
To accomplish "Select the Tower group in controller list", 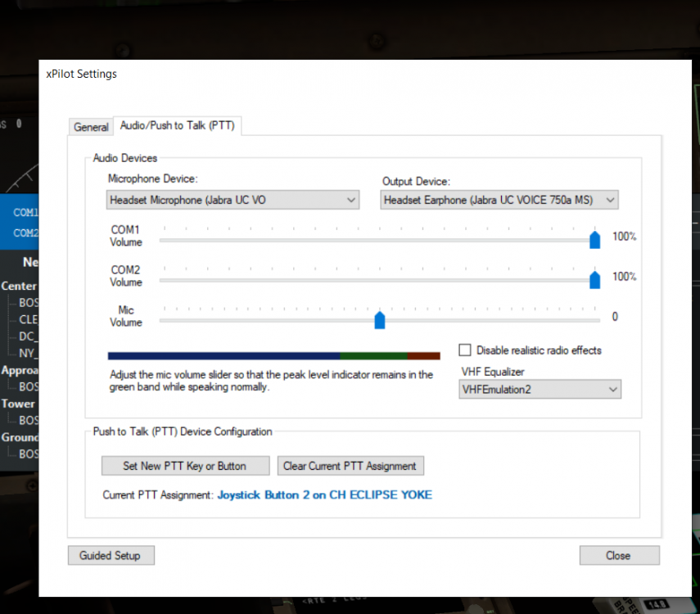I will [x=18, y=404].
